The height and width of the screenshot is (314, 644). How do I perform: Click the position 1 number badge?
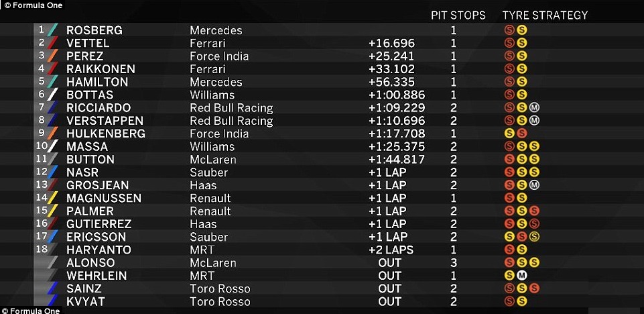pyautogui.click(x=42, y=30)
